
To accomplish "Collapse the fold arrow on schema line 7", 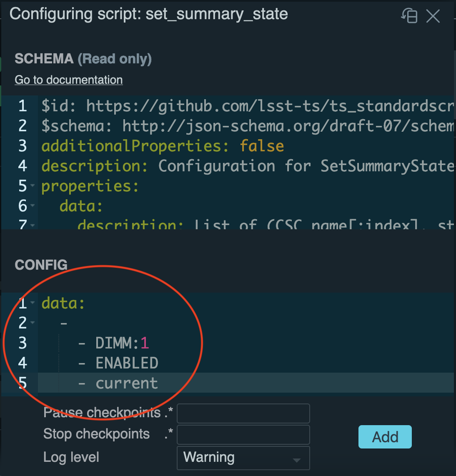I will pos(33,225).
